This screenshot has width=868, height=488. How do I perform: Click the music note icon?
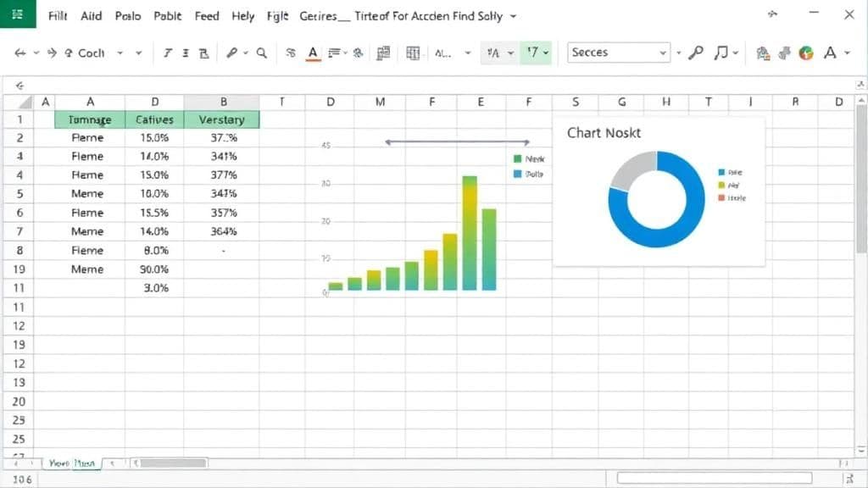click(721, 53)
